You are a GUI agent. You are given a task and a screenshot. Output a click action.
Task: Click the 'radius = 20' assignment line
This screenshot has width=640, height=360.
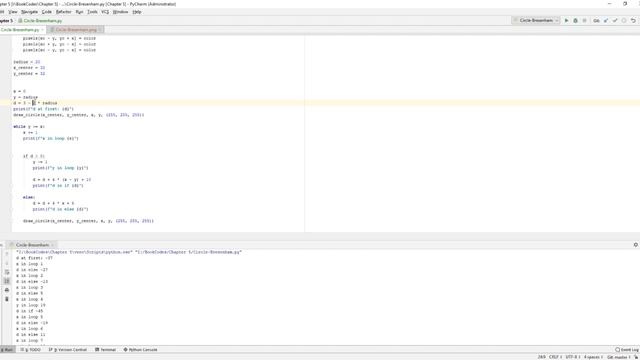pos(27,62)
